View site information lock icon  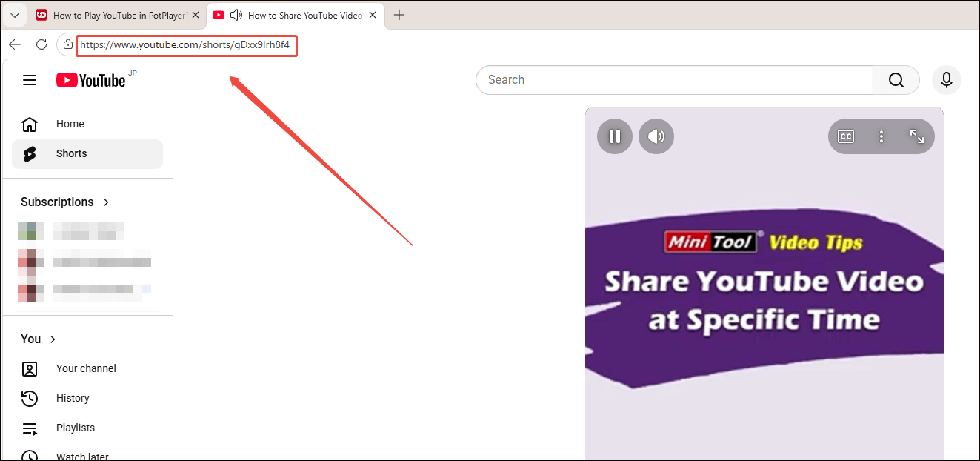click(68, 44)
